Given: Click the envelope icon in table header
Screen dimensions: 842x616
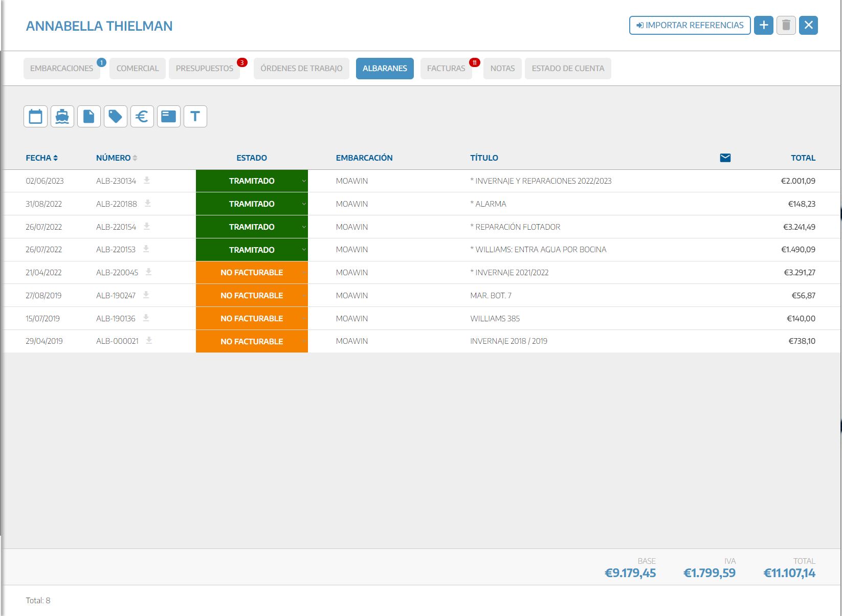Looking at the screenshot, I should (x=725, y=158).
